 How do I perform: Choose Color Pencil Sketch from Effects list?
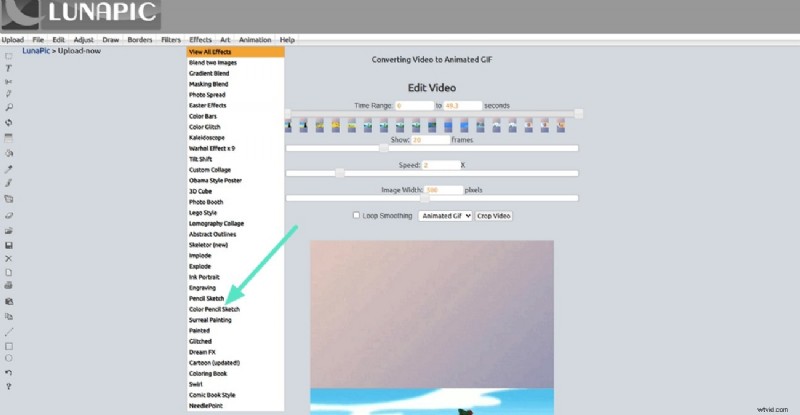(215, 310)
